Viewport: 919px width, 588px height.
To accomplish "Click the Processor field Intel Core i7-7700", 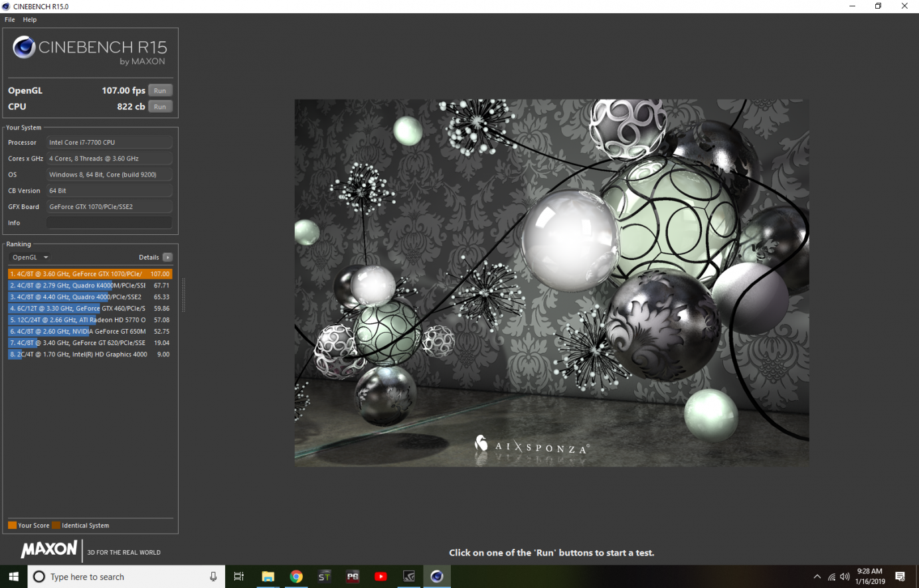I will 110,143.
